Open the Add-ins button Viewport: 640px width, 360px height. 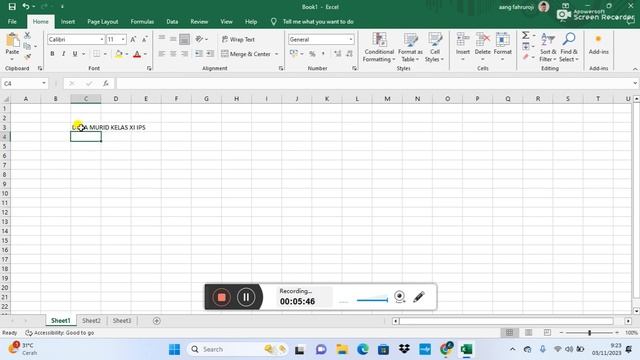[x=598, y=44]
